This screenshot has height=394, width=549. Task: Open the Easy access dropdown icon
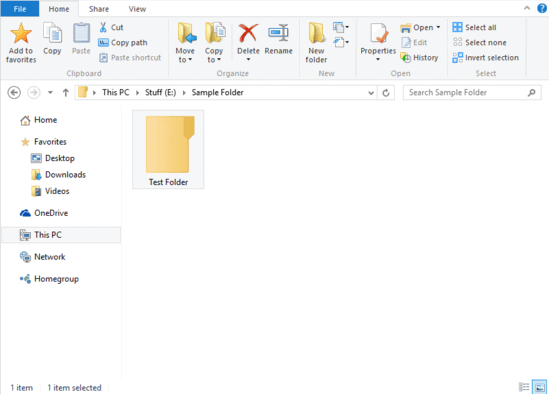341,42
